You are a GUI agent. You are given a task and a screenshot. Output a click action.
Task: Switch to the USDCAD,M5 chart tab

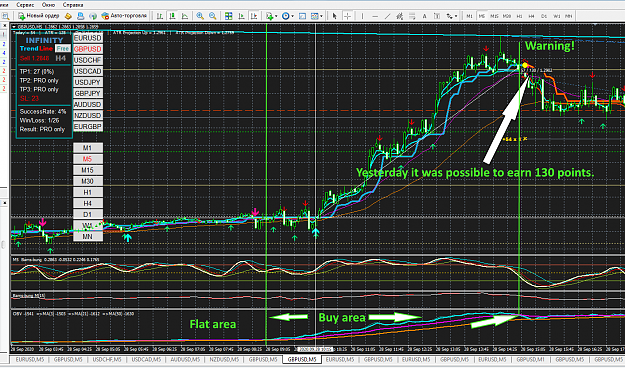tap(146, 360)
